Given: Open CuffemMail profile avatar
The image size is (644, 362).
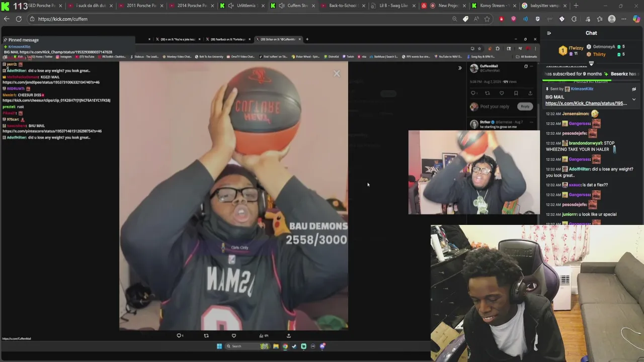Looking at the screenshot, I should [x=474, y=68].
